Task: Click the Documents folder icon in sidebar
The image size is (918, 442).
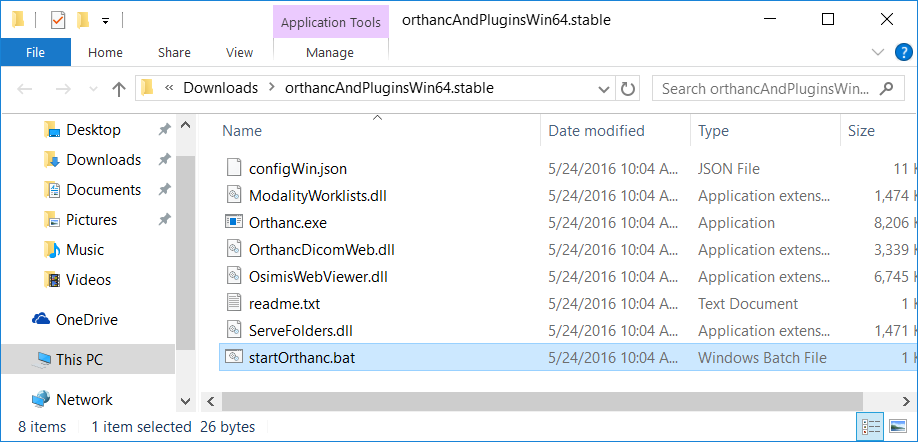Action: pos(52,190)
